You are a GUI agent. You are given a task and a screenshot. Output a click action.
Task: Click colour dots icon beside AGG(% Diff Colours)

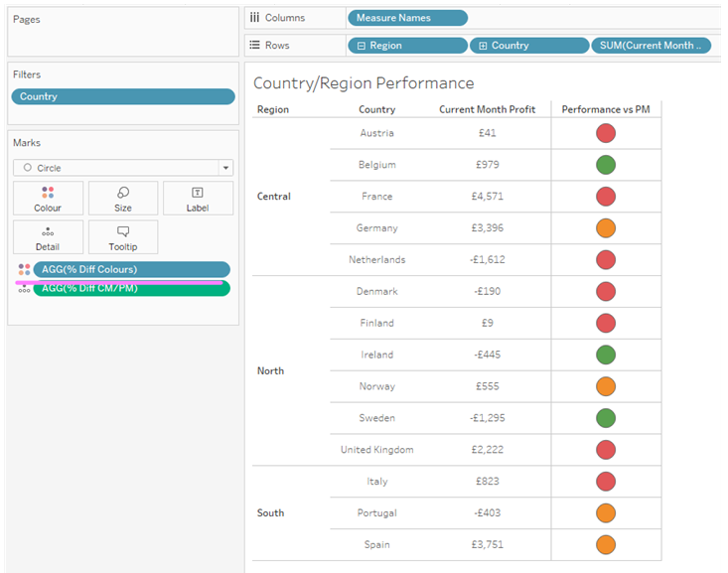click(24, 269)
